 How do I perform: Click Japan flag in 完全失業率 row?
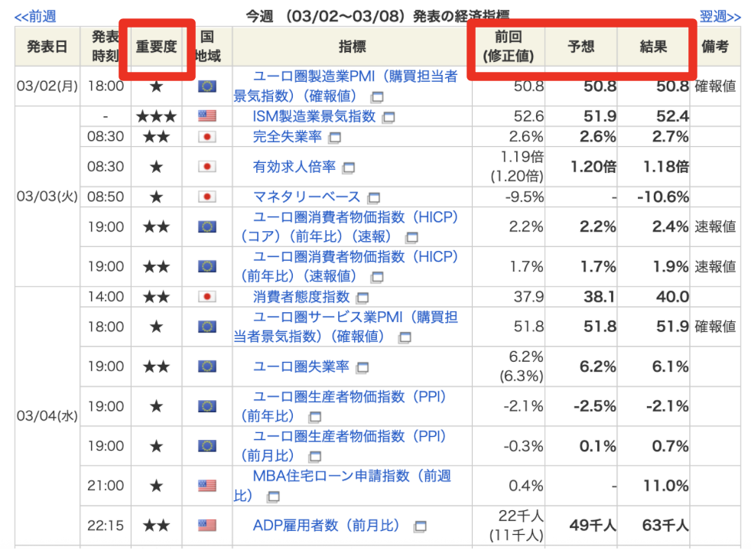coord(206,137)
